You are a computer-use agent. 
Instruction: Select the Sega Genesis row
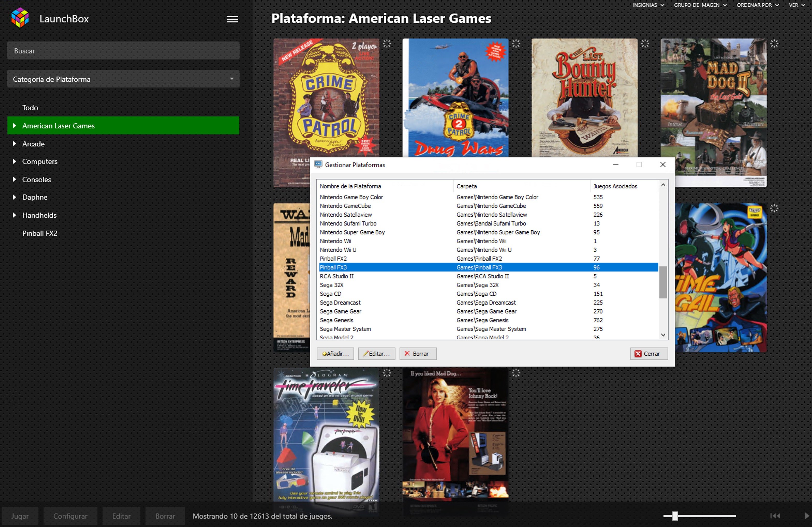click(x=489, y=320)
